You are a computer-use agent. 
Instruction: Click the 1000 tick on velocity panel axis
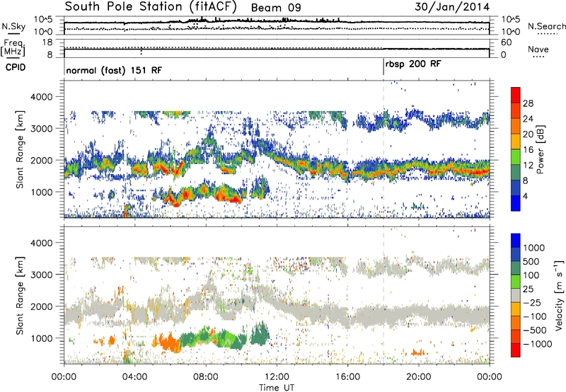click(42, 338)
